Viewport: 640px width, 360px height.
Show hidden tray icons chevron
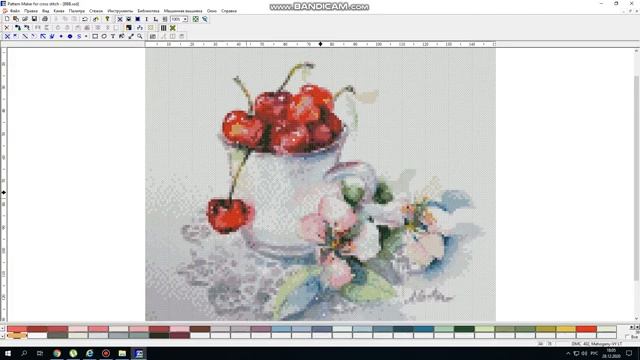pyautogui.click(x=568, y=353)
